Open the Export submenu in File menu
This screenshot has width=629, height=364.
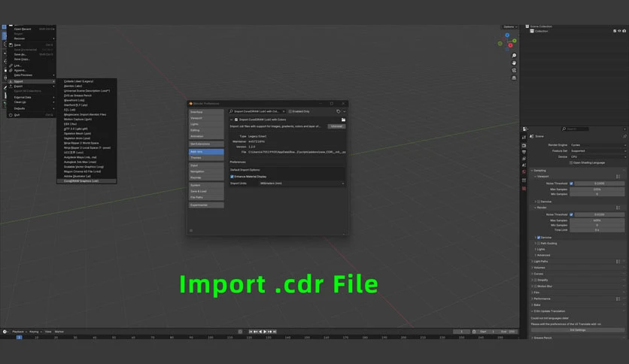(32, 86)
